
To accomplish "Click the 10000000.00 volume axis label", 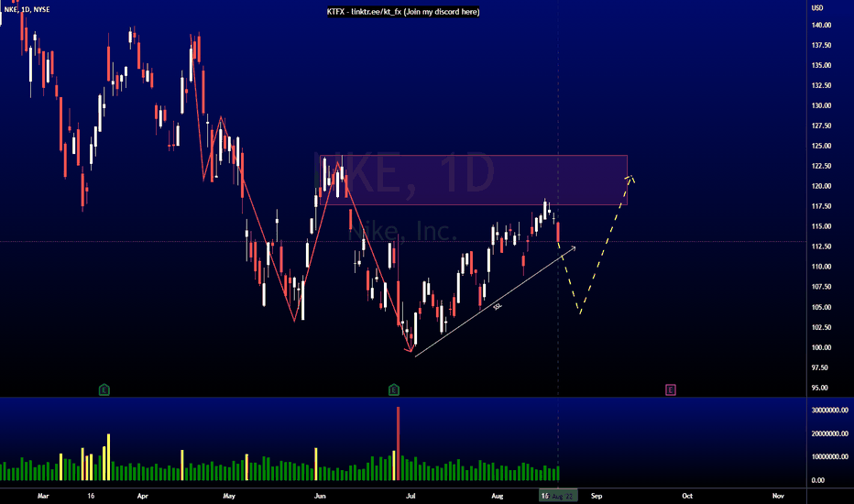I will point(829,456).
